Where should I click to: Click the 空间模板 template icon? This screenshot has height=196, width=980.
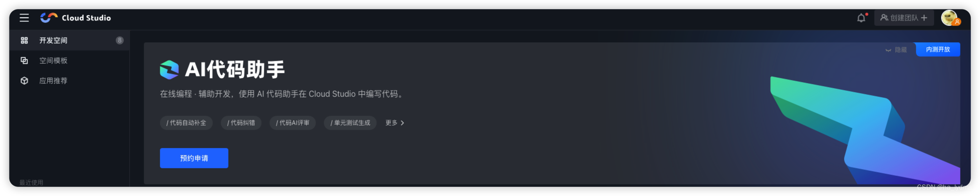[x=24, y=60]
